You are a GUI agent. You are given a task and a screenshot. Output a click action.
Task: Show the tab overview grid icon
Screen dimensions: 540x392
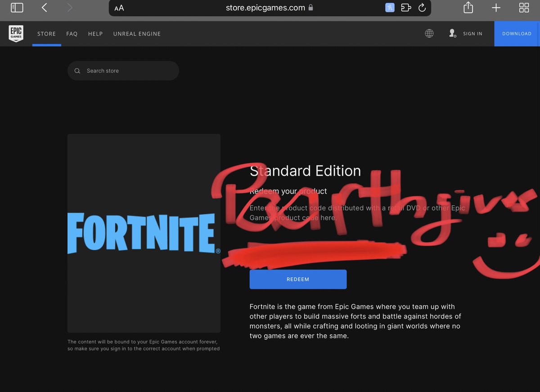coord(524,8)
